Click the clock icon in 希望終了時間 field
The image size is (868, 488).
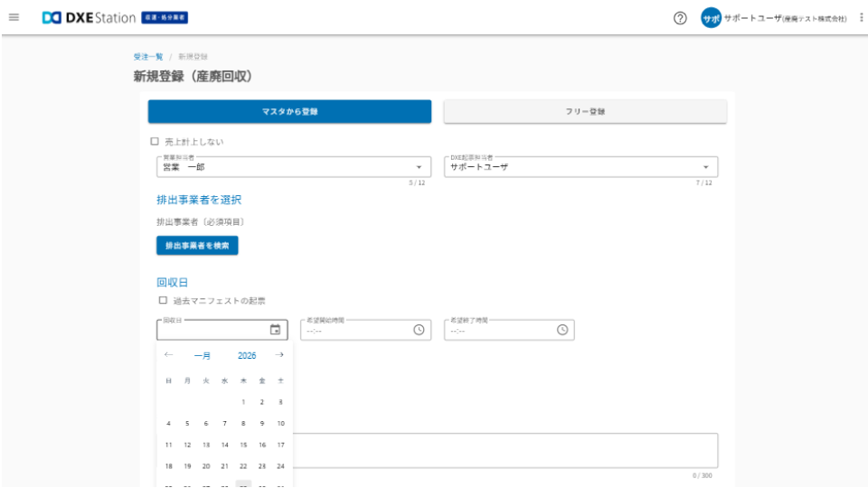click(562, 330)
